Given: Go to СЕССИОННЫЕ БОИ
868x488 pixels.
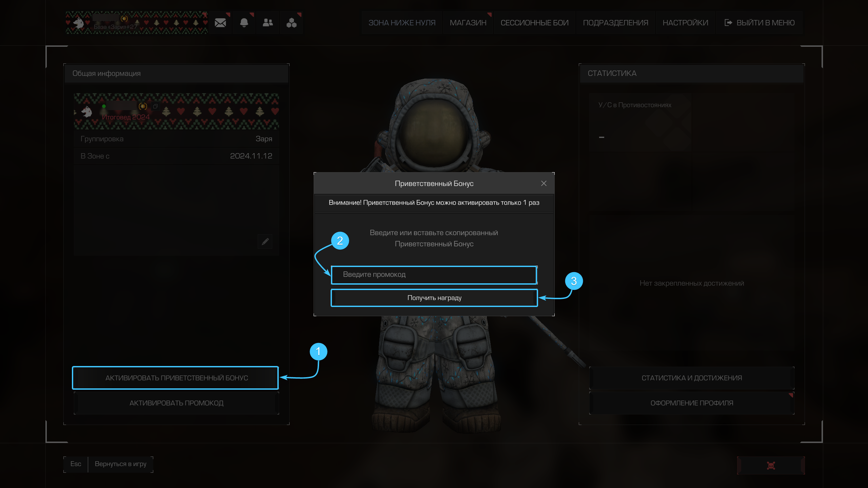Looking at the screenshot, I should [x=534, y=23].
